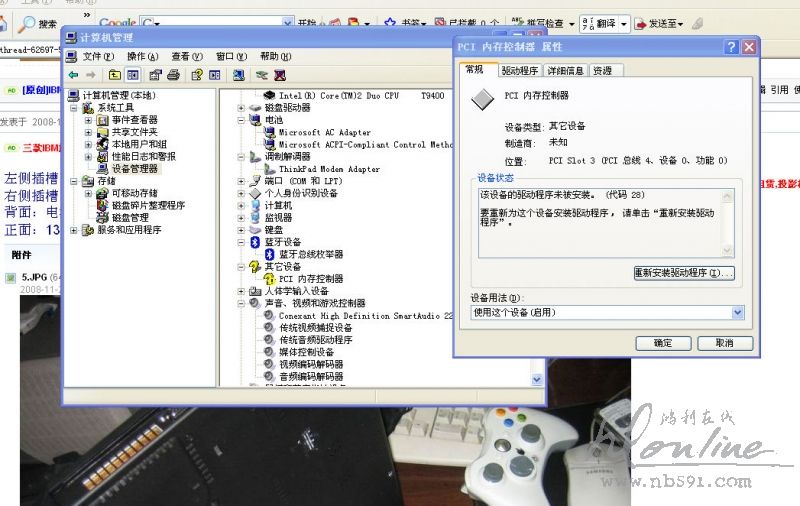This screenshot has width=800, height=506.
Task: Click the 重新安装驱动程序 button
Action: (684, 273)
